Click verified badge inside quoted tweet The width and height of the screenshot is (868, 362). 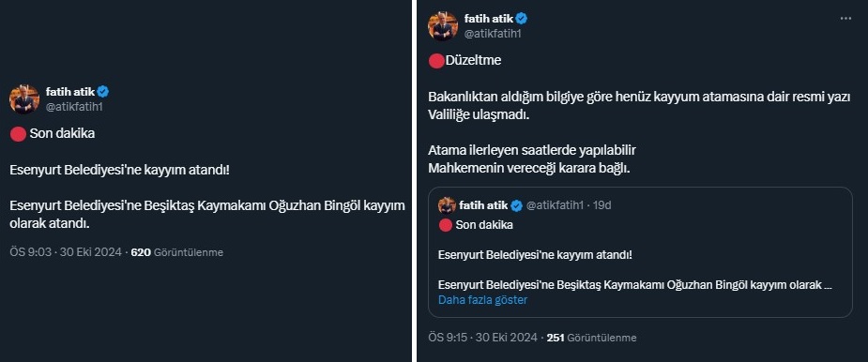[x=517, y=206]
